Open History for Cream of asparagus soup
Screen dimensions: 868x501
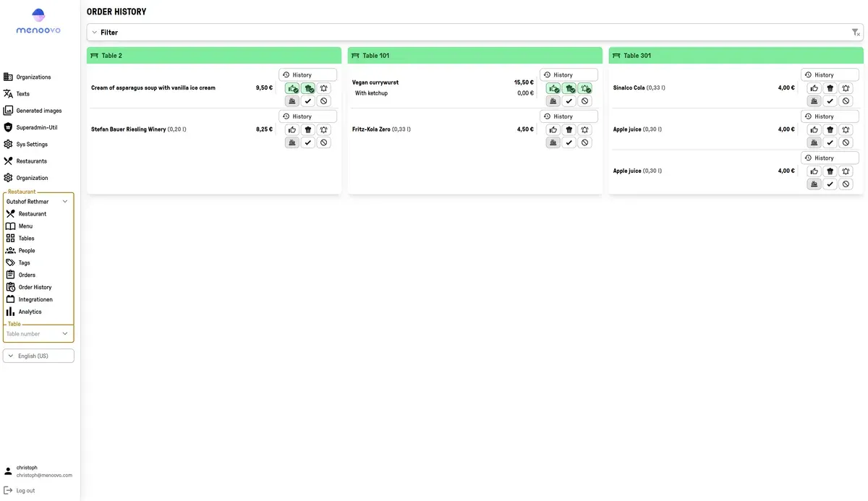(307, 75)
